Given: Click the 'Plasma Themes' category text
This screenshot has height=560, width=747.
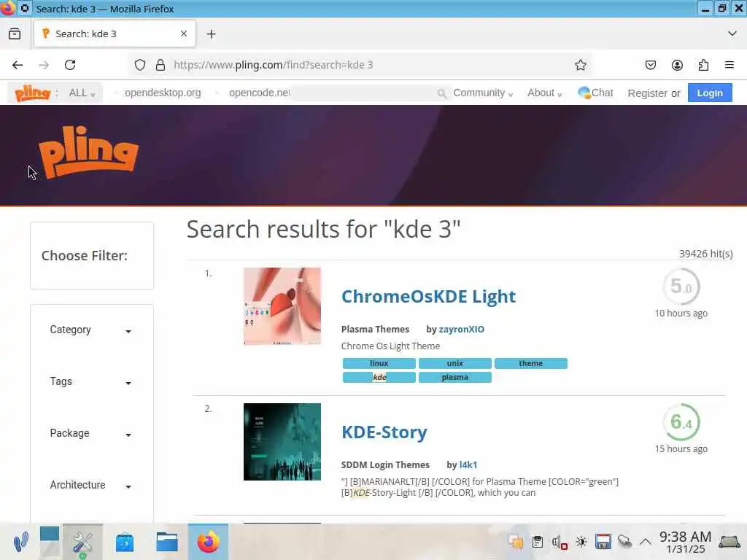Looking at the screenshot, I should coord(375,329).
